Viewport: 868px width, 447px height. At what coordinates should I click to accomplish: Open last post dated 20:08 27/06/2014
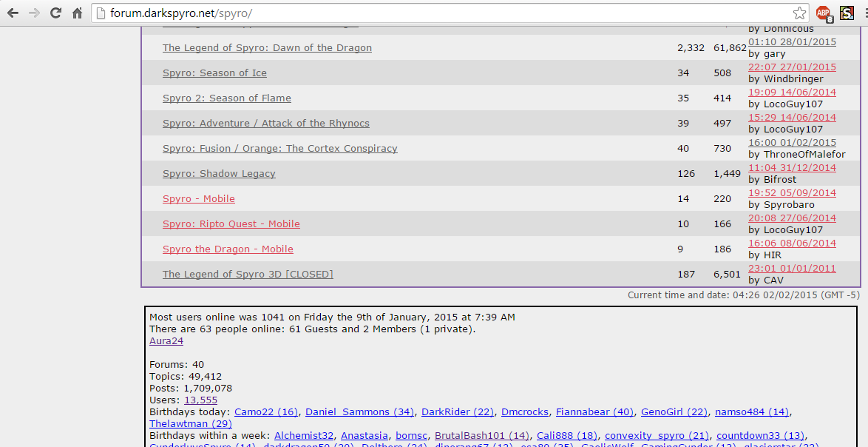click(x=792, y=218)
